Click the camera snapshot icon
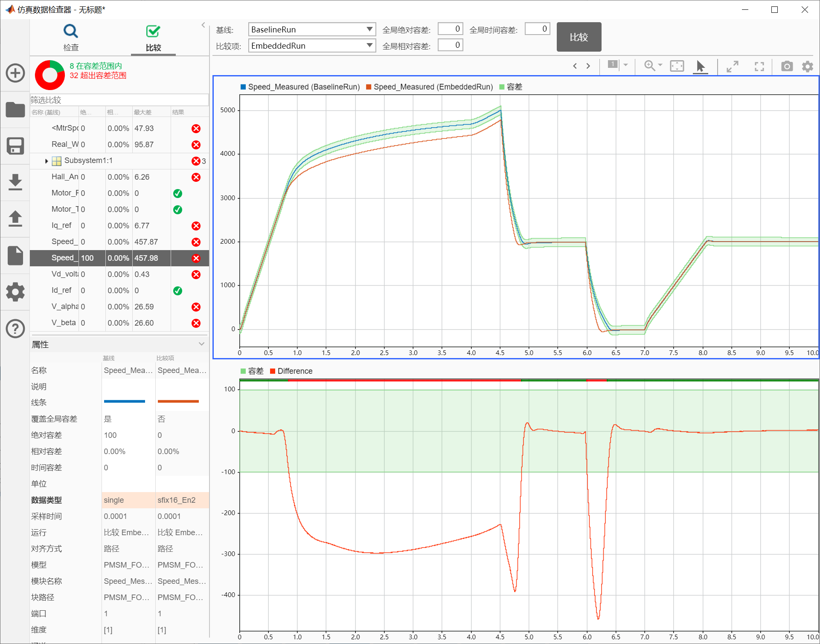The height and width of the screenshot is (644, 820). click(787, 67)
